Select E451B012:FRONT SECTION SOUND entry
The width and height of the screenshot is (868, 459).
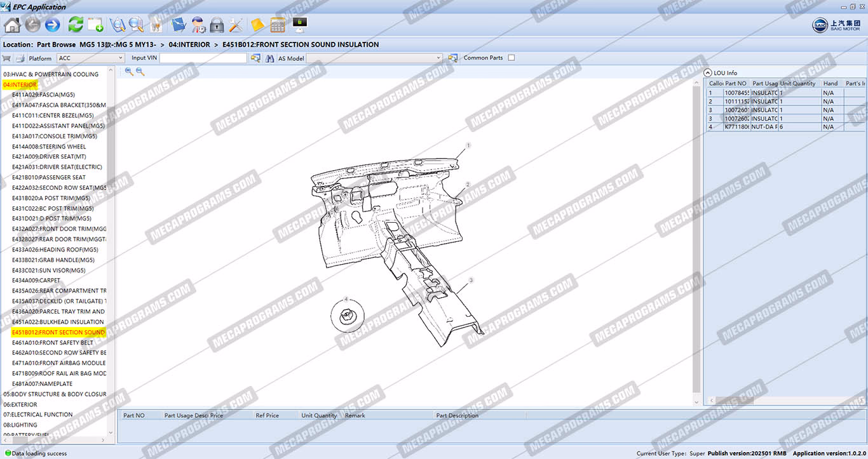(x=58, y=332)
